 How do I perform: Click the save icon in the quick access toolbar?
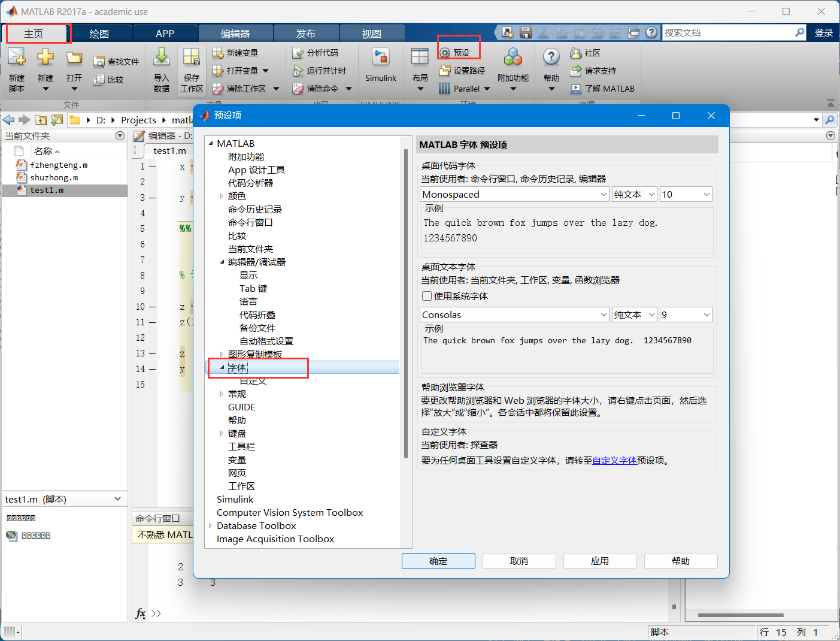[526, 33]
